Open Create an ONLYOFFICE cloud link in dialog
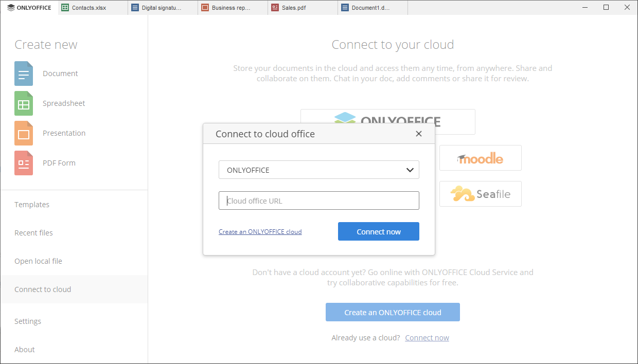The image size is (638, 364). (260, 232)
